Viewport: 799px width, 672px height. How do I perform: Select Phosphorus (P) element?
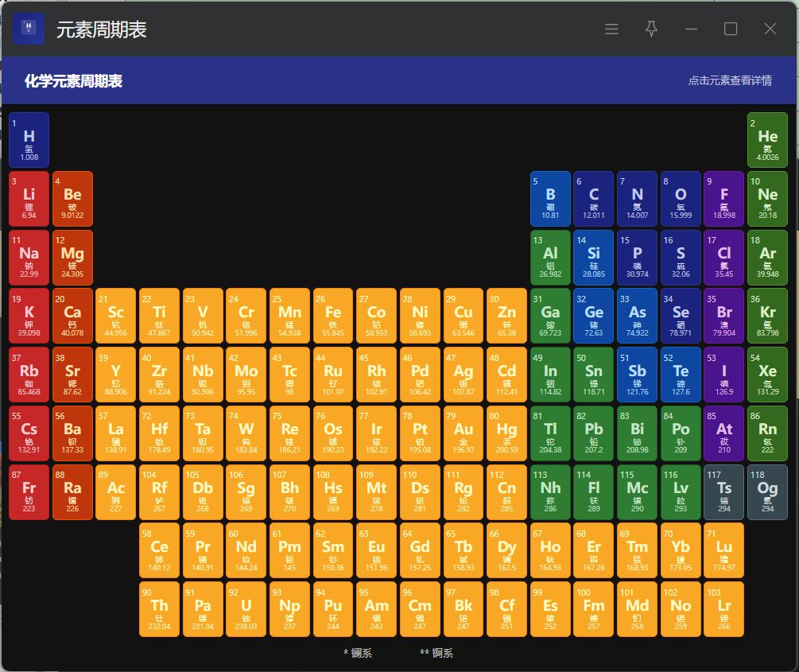pos(637,258)
